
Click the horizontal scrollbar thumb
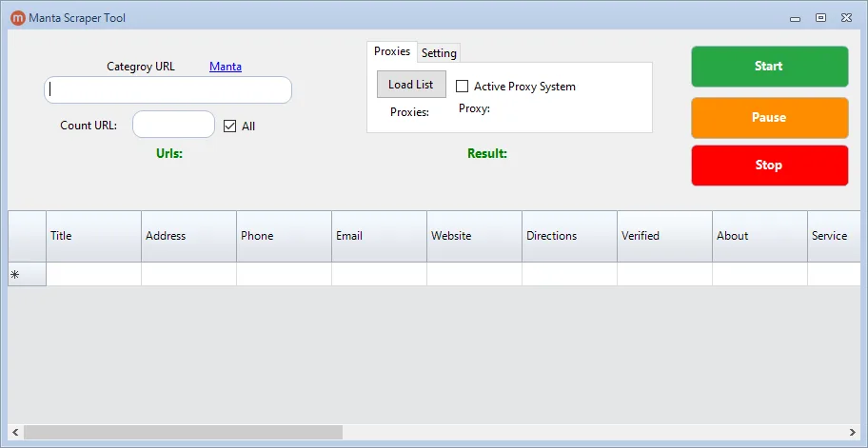point(183,432)
